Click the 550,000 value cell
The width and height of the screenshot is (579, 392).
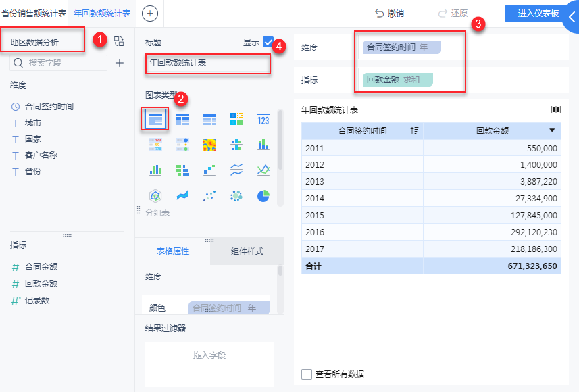coord(493,148)
